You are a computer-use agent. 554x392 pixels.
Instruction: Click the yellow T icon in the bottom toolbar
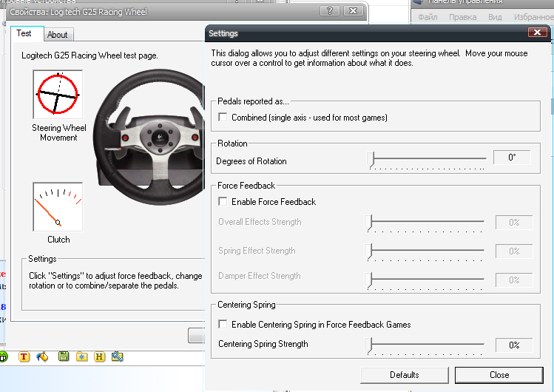[x=24, y=356]
